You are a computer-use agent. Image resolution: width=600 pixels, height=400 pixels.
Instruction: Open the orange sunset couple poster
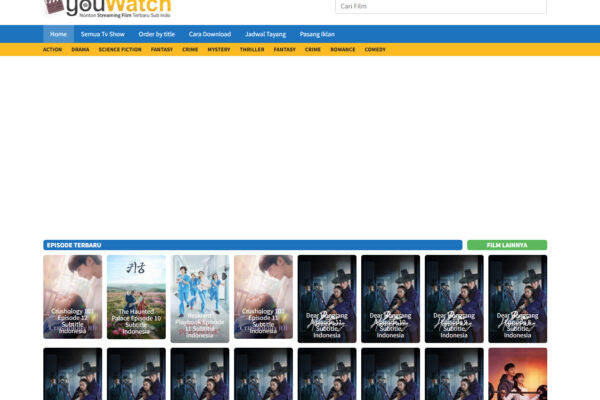[518, 374]
